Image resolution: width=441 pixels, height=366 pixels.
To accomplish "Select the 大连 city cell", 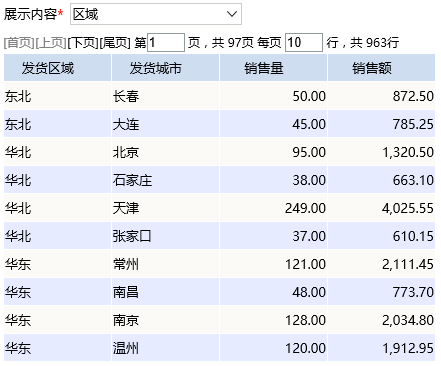I will [x=165, y=124].
